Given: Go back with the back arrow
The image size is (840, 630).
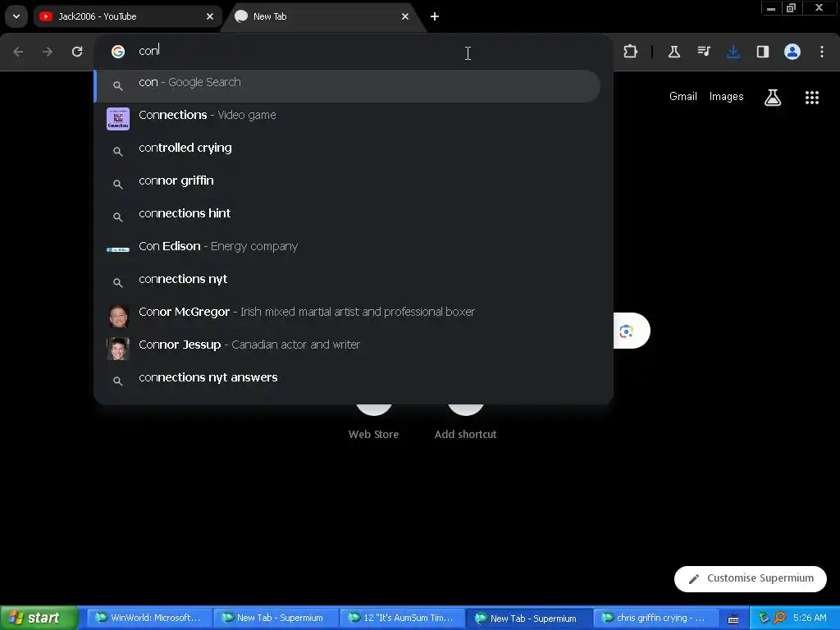Looking at the screenshot, I should pyautogui.click(x=18, y=52).
